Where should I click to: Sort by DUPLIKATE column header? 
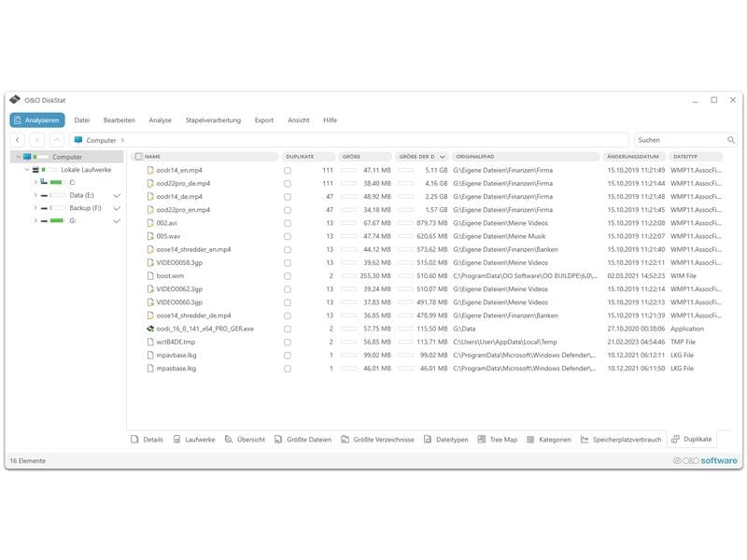[x=308, y=156]
